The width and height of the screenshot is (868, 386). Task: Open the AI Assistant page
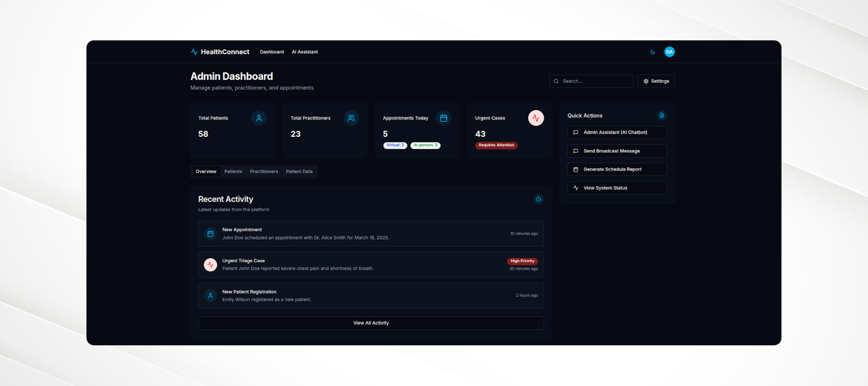point(304,52)
